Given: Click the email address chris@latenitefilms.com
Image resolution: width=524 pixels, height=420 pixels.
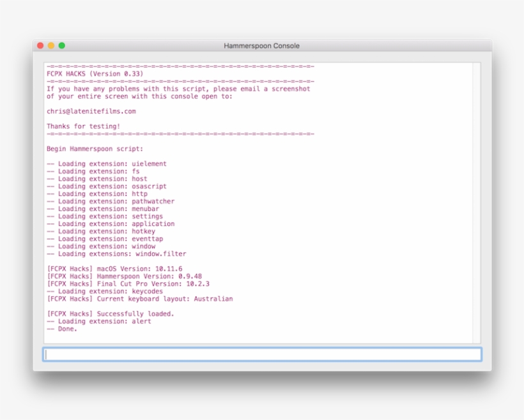Looking at the screenshot, I should point(91,110).
